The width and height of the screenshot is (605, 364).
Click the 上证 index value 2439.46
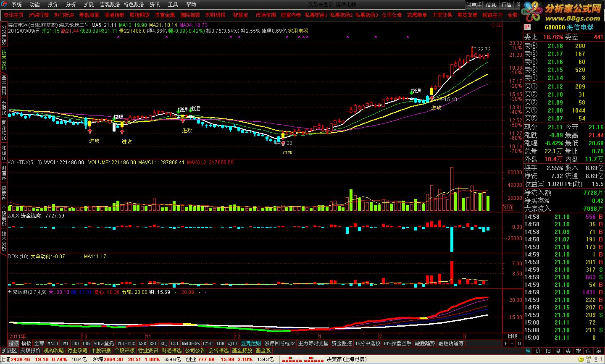coord(20,359)
